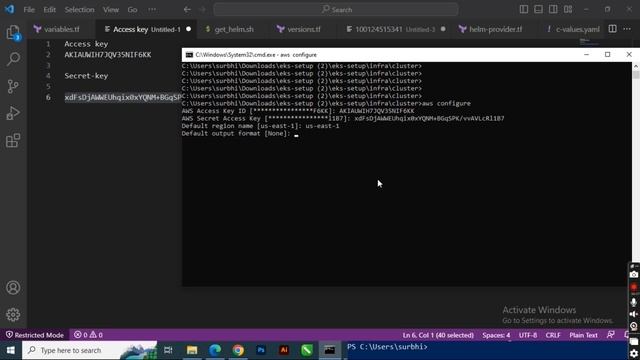640x360 pixels.
Task: Click the taskbar 'Type here to search' box
Action: (89, 350)
